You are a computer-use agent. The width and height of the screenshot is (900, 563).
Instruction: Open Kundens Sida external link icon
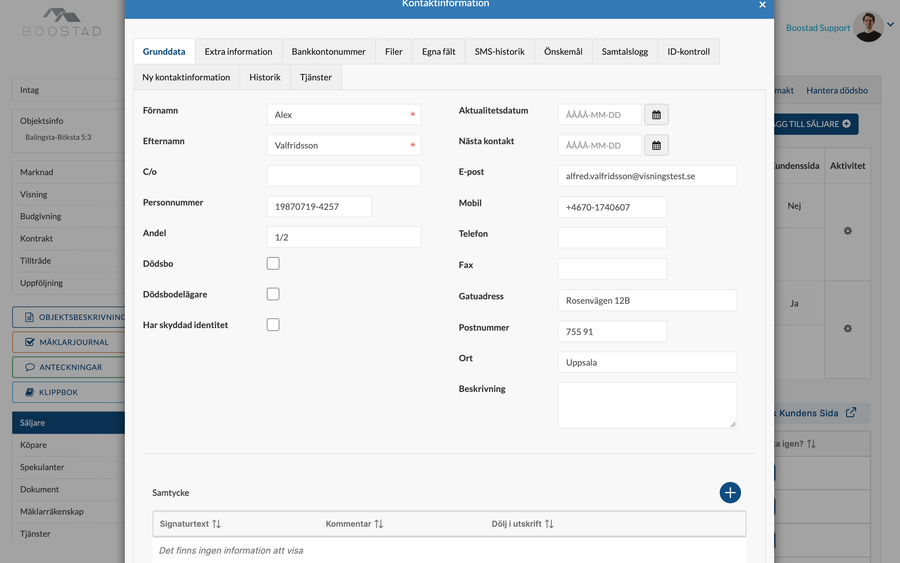point(851,413)
